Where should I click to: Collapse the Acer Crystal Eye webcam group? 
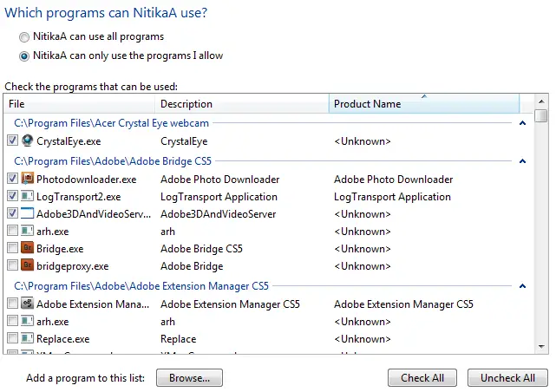(x=522, y=123)
